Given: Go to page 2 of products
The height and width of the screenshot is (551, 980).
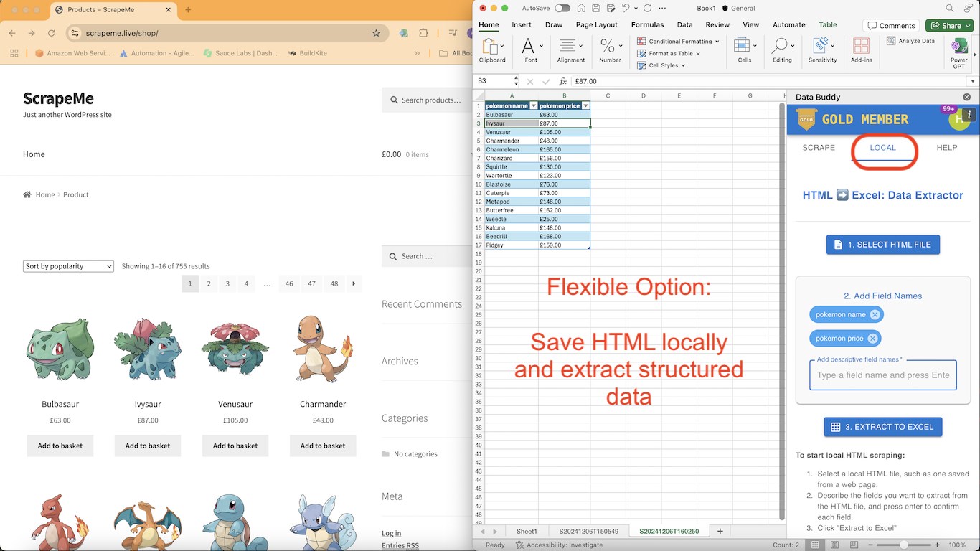Looking at the screenshot, I should (x=209, y=283).
